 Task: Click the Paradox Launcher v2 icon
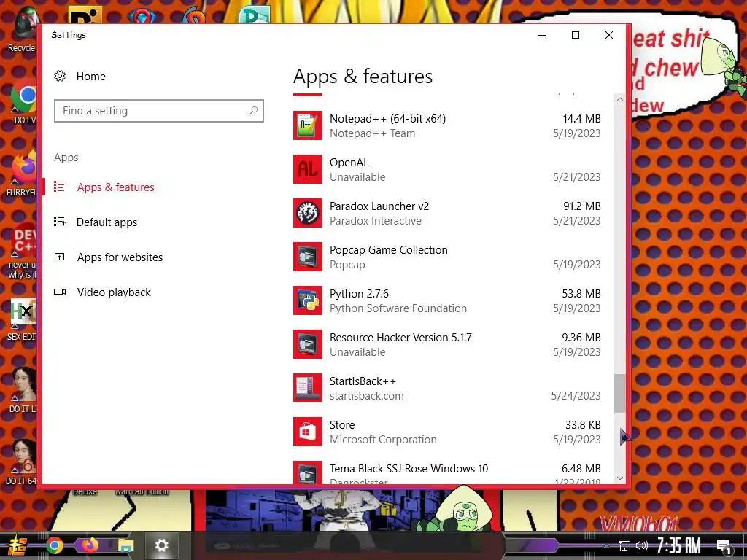click(x=308, y=214)
